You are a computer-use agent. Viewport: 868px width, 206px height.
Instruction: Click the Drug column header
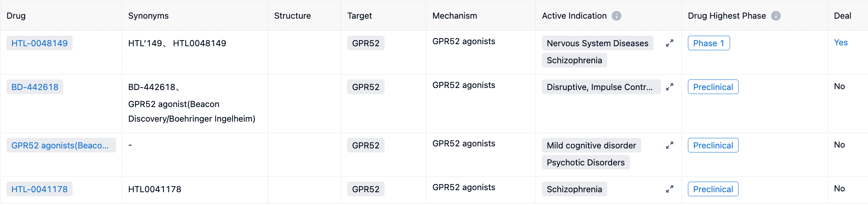16,16
